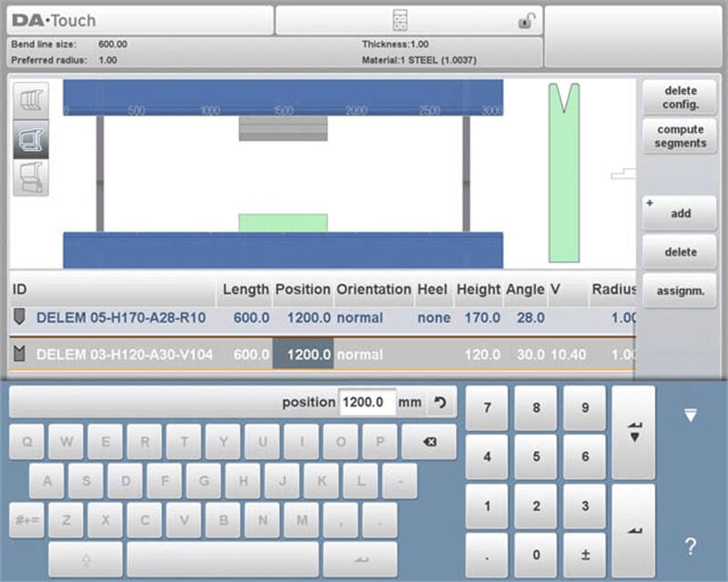Toggle the plus/minus sign key

pos(585,554)
